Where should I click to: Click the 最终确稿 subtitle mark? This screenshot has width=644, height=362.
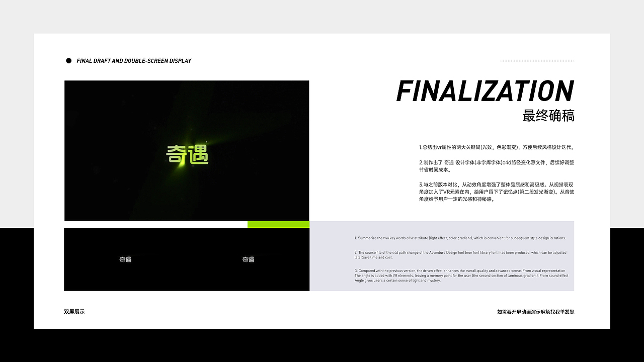pos(549,116)
